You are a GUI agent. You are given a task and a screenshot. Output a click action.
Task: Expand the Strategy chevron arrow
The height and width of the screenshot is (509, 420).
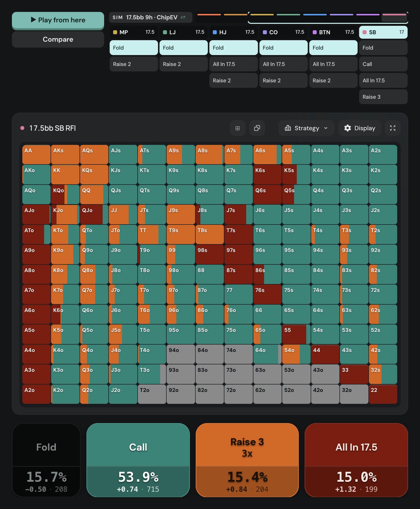pyautogui.click(x=326, y=128)
